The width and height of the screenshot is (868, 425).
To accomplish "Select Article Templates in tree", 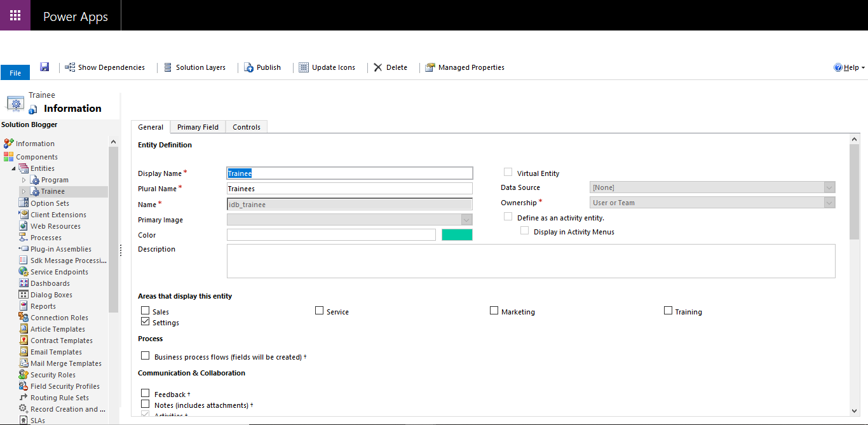I will coord(58,329).
